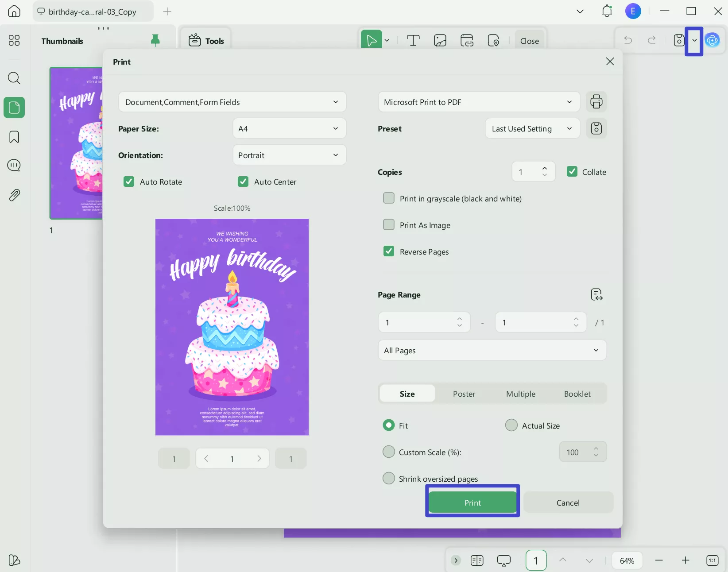Open the AI assistant icon

pos(712,41)
